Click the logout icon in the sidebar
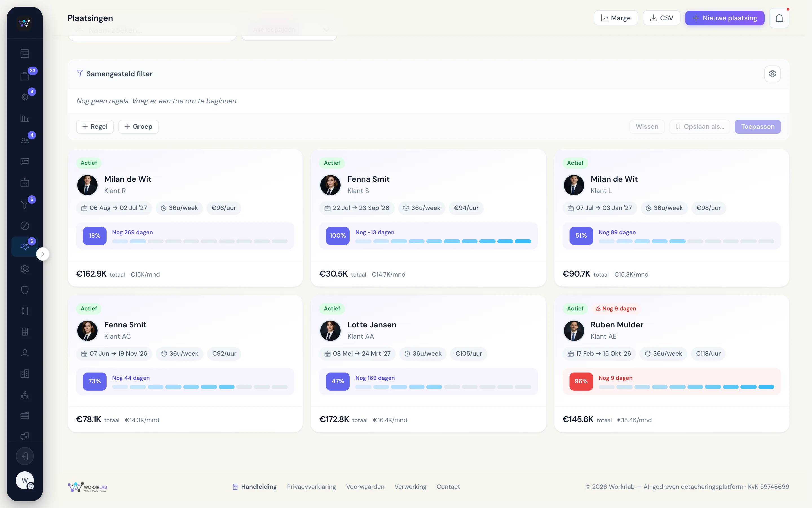 pos(25,456)
